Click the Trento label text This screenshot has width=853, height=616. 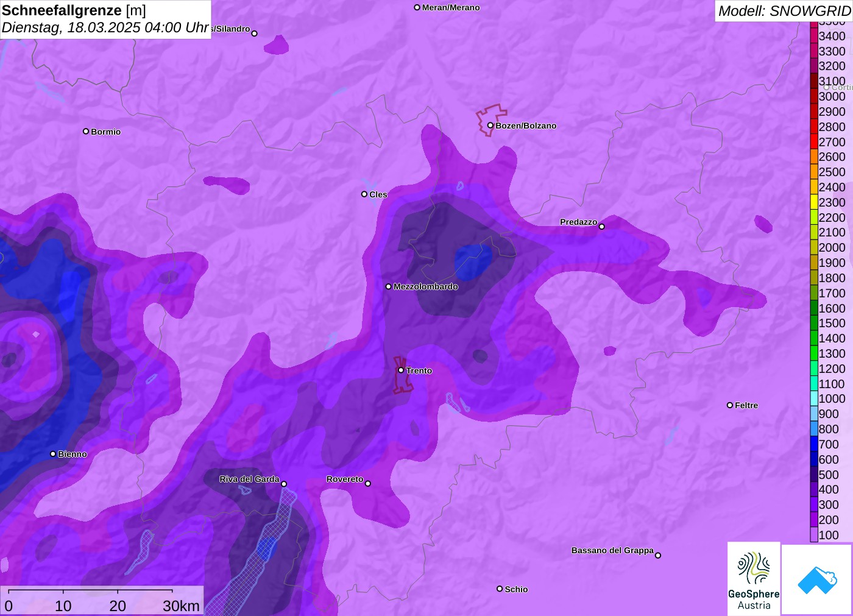(x=419, y=370)
